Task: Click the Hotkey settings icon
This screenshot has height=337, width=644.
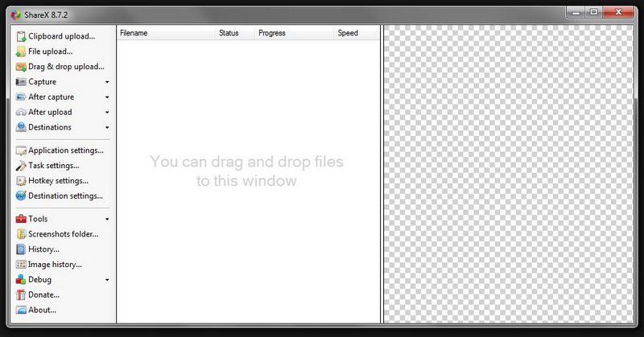Action: [21, 181]
